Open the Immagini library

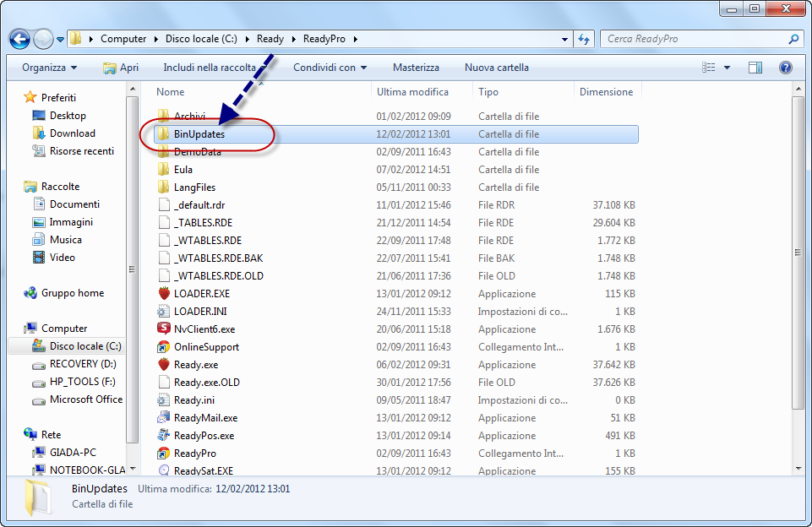coord(63,222)
